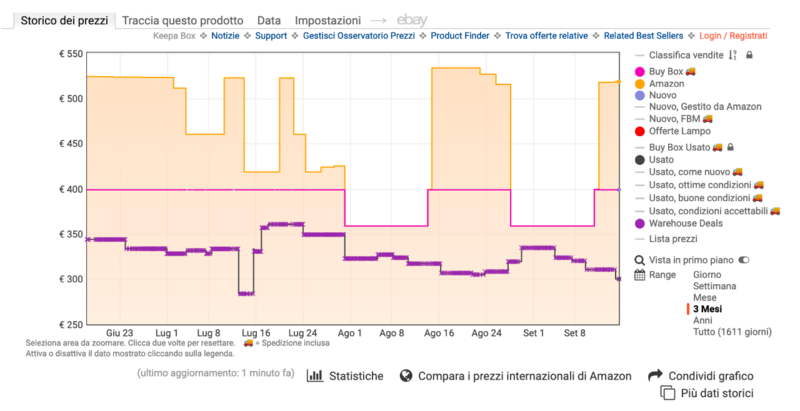Click the globe icon for international prices

[406, 376]
